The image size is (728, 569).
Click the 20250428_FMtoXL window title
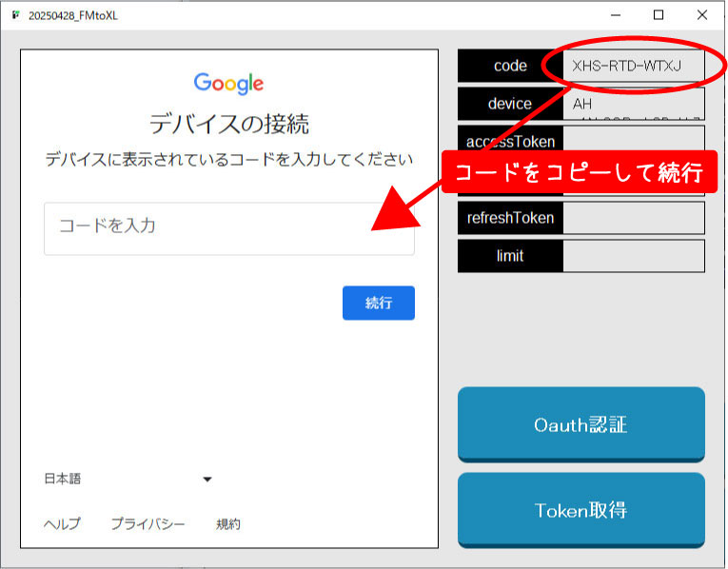(73, 16)
